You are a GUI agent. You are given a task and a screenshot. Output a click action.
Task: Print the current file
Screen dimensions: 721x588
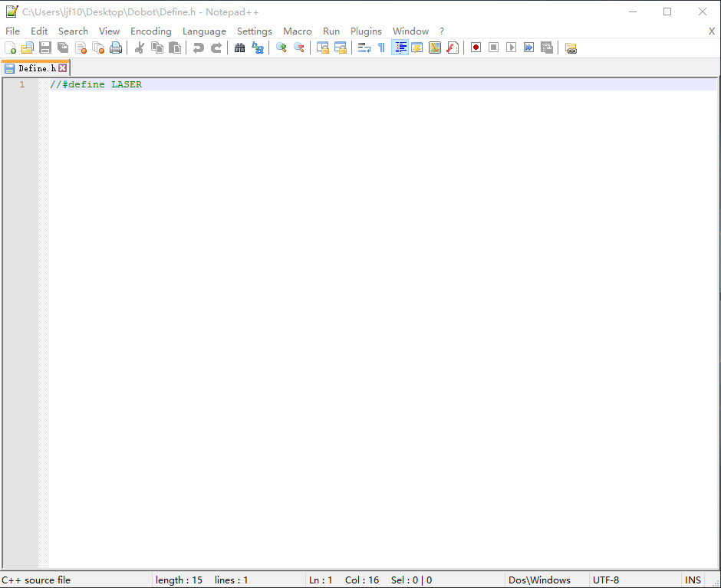pyautogui.click(x=116, y=47)
